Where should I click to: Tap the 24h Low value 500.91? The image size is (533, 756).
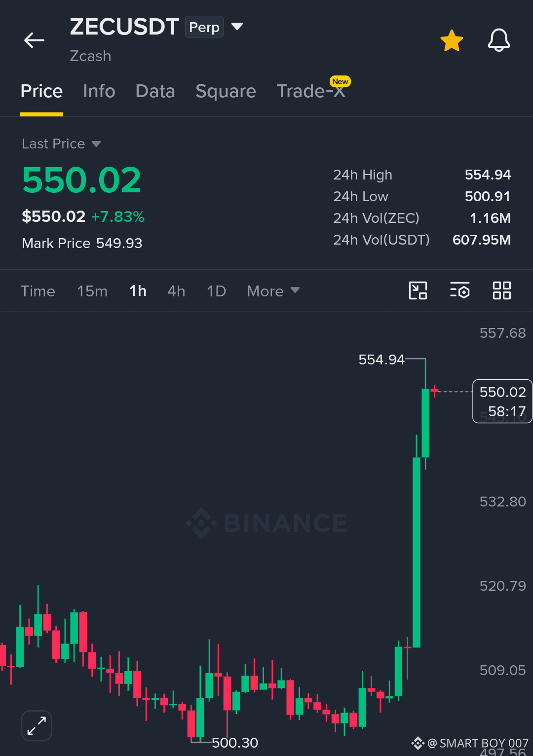pyautogui.click(x=488, y=196)
